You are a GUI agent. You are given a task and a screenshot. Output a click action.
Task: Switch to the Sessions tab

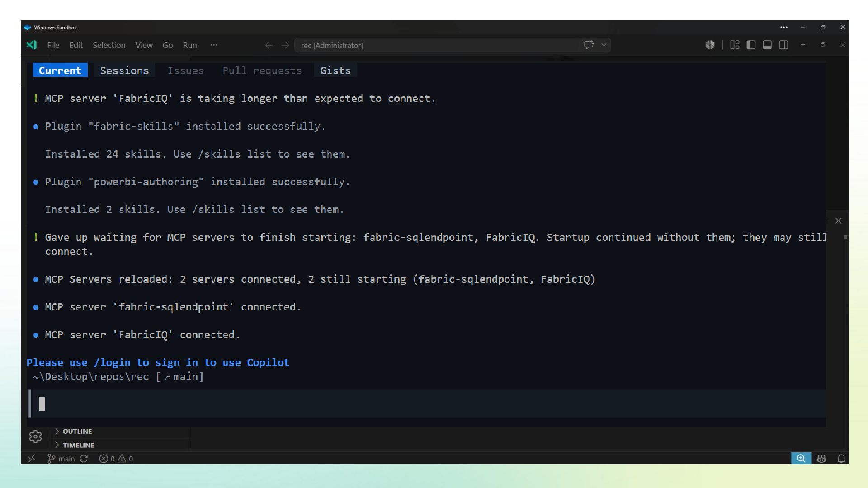(124, 70)
